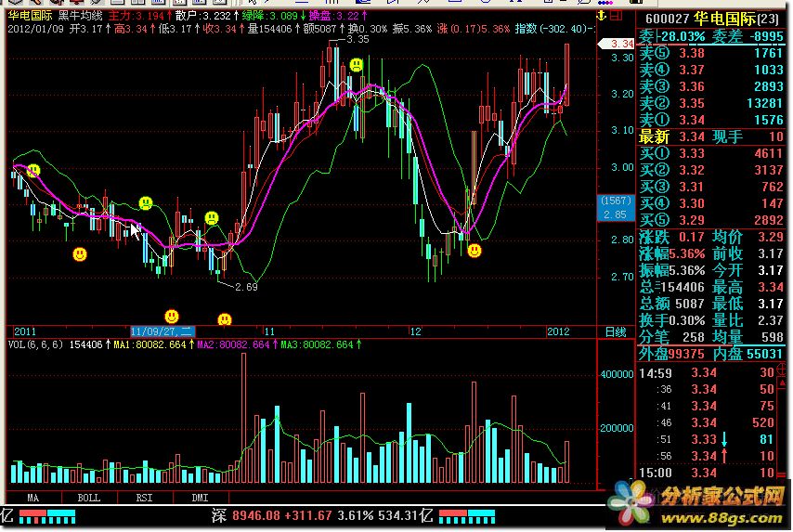Open the RSI indicator tab
The width and height of the screenshot is (793, 532).
click(x=145, y=498)
